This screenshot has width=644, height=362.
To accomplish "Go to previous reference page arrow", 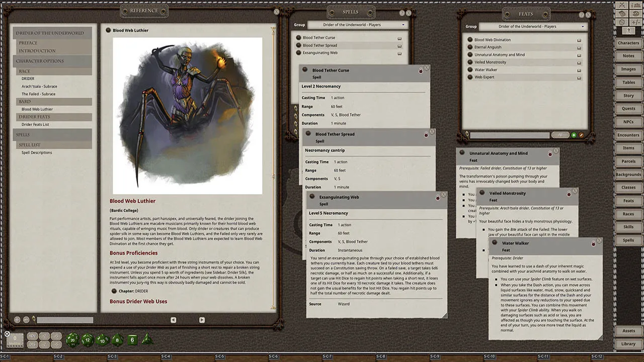I will point(173,320).
